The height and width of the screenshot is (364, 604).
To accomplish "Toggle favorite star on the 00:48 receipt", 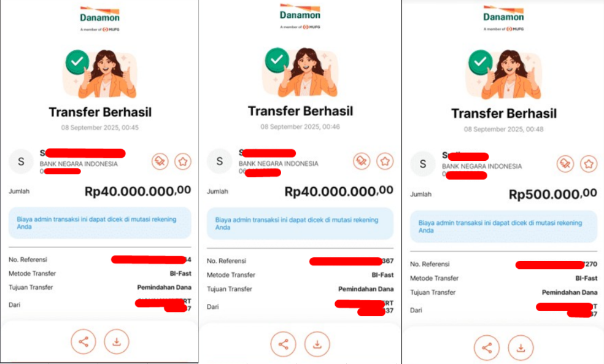I will pyautogui.click(x=589, y=164).
